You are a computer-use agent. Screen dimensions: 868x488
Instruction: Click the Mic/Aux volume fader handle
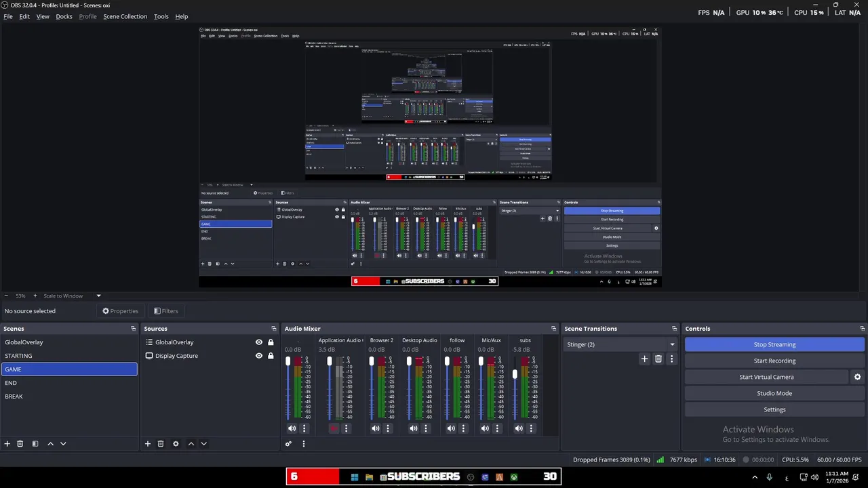coord(481,361)
